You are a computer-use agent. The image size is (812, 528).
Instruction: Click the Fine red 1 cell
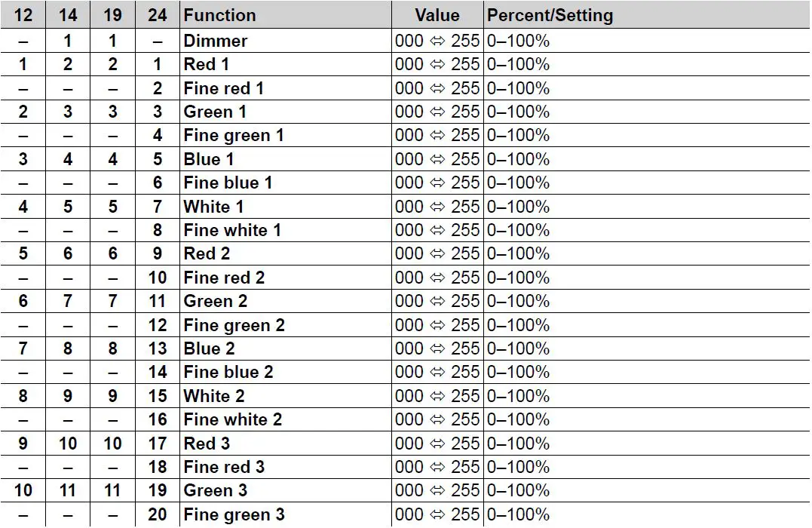click(224, 88)
